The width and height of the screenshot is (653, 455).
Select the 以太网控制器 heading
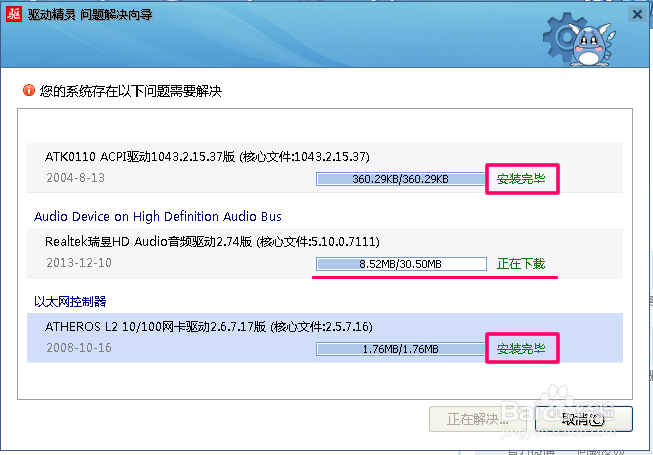pyautogui.click(x=70, y=301)
